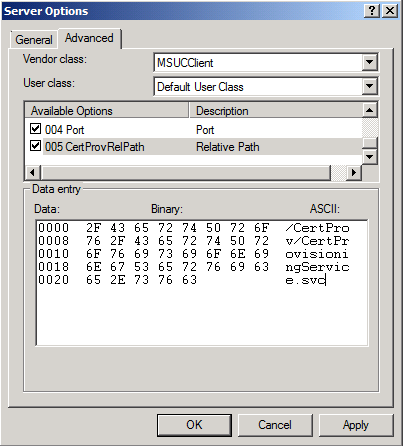Click the vertical scrollbar thumb in options list
This screenshot has width=403, height=446.
(370, 143)
